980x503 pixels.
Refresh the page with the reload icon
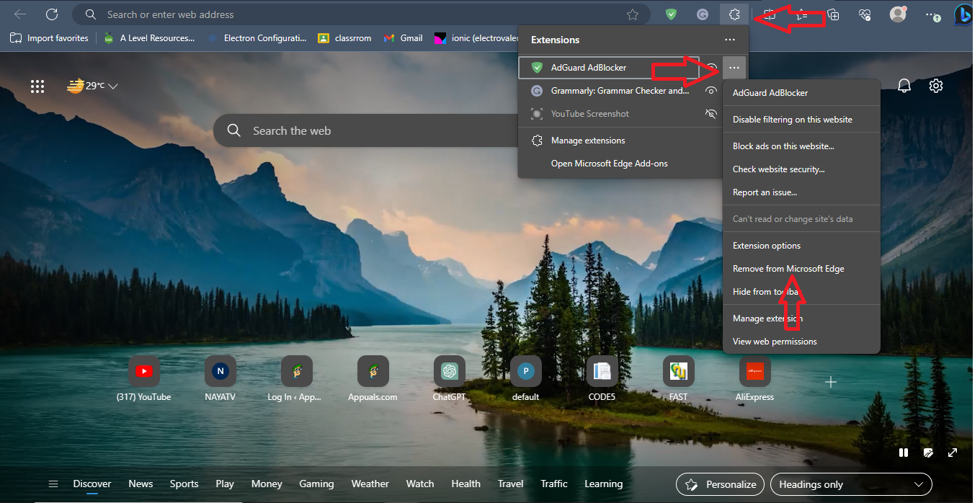52,14
